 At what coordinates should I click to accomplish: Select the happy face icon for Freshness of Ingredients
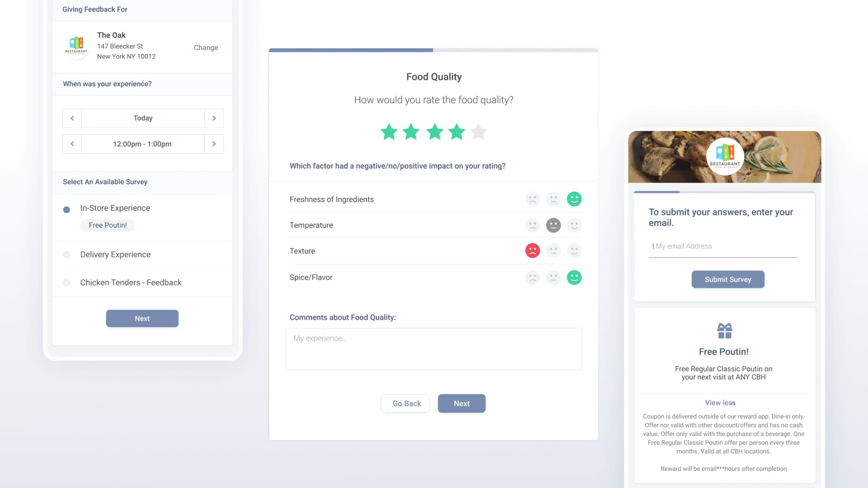pos(573,199)
